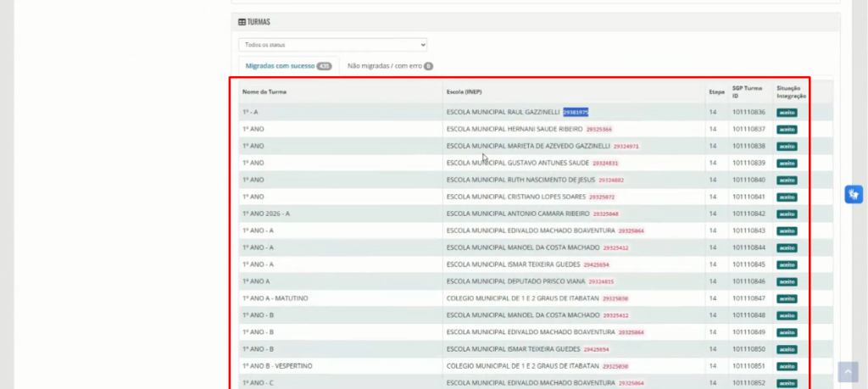Click 'ESCOLA MUNICIPAL GUSTAVO ANTUNES SAUDE' text
The height and width of the screenshot is (389, 868).
518,164
